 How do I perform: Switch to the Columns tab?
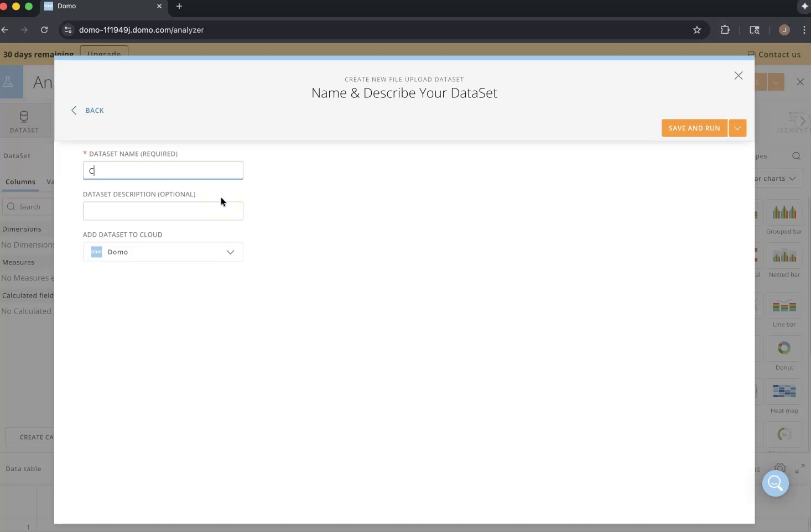pos(20,182)
